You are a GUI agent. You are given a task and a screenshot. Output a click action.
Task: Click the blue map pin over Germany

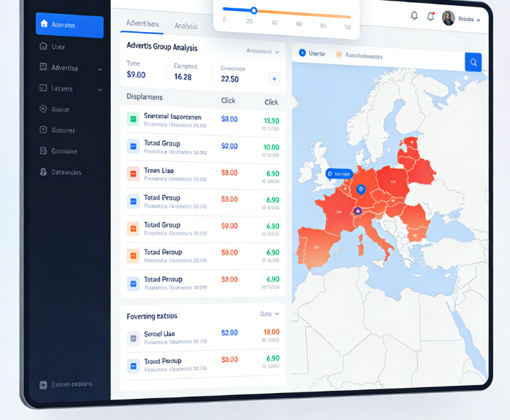coord(360,190)
